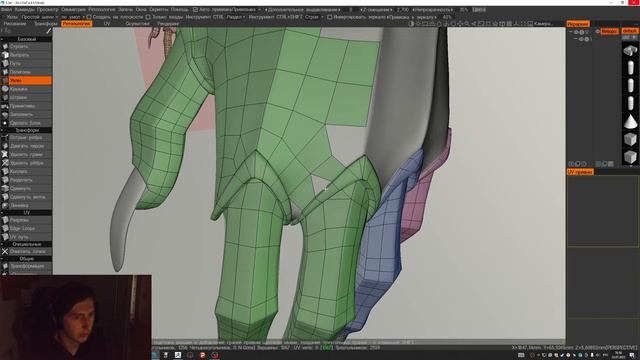The height and width of the screenshot is (360, 640).
Task: Select the Штрихи strokes tool
Action: coord(26,98)
